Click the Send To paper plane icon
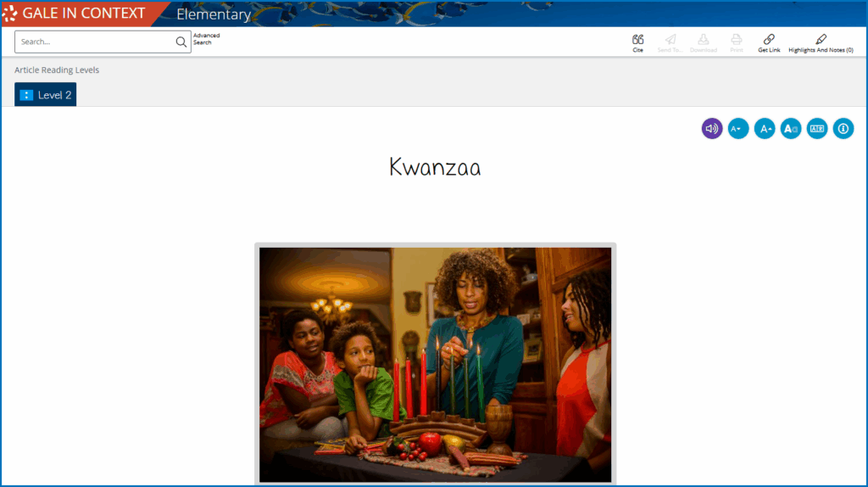This screenshot has height=487, width=868. coord(670,40)
